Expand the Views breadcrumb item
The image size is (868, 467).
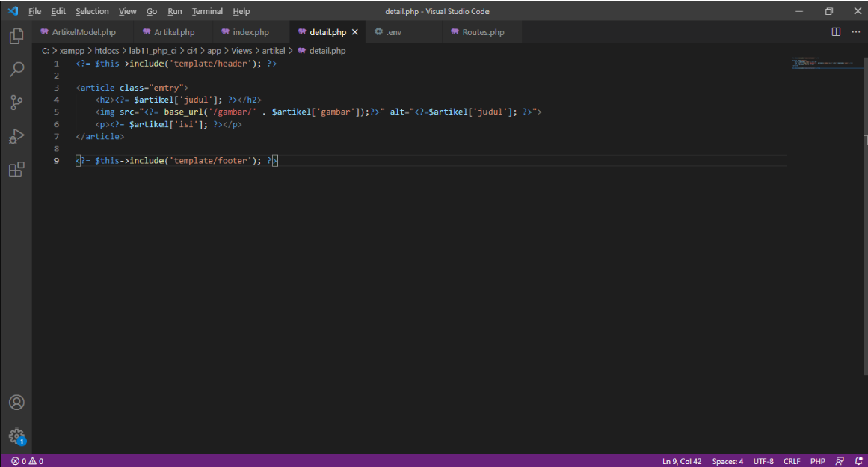(x=241, y=50)
